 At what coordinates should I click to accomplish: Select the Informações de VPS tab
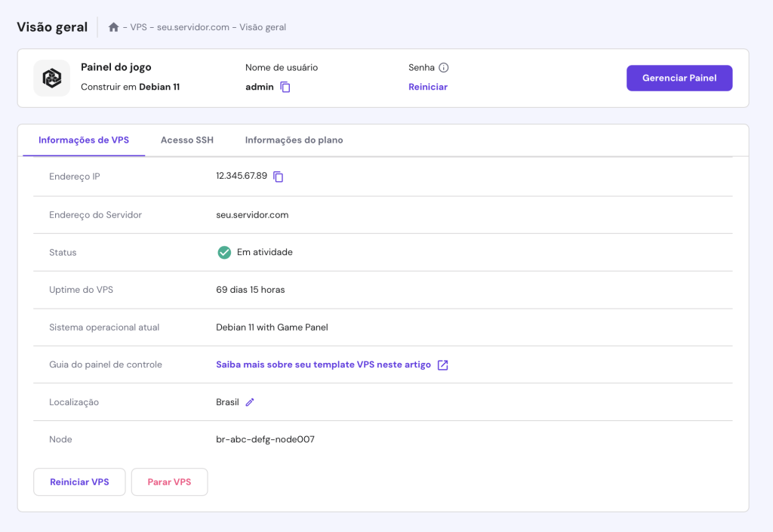pyautogui.click(x=84, y=140)
